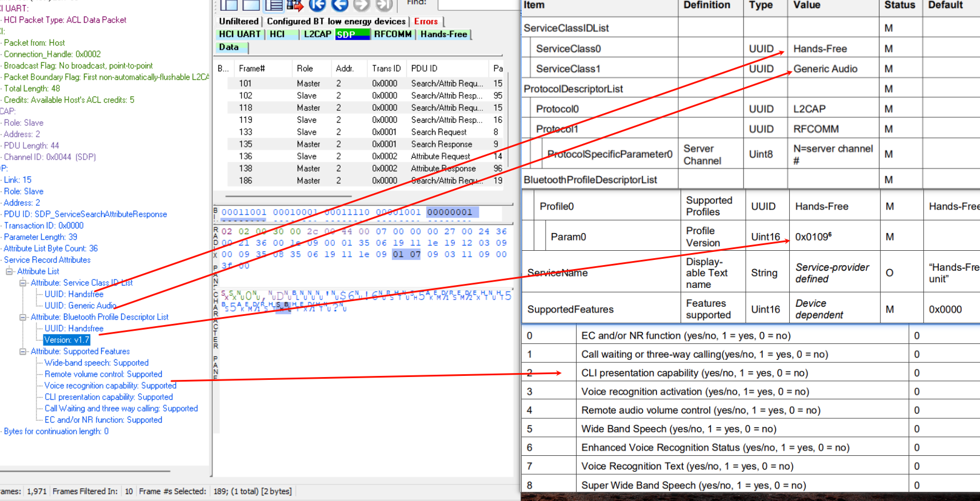Click Bytes for continuation length: 0 line

click(x=56, y=431)
